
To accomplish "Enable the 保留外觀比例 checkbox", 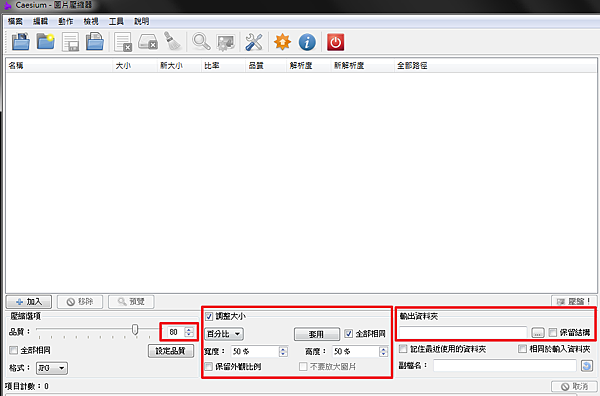I will point(209,367).
